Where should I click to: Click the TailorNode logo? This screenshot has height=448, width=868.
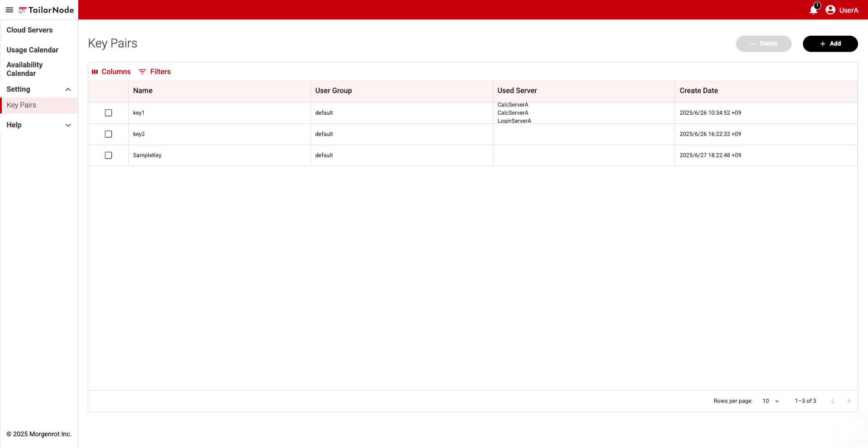click(46, 10)
